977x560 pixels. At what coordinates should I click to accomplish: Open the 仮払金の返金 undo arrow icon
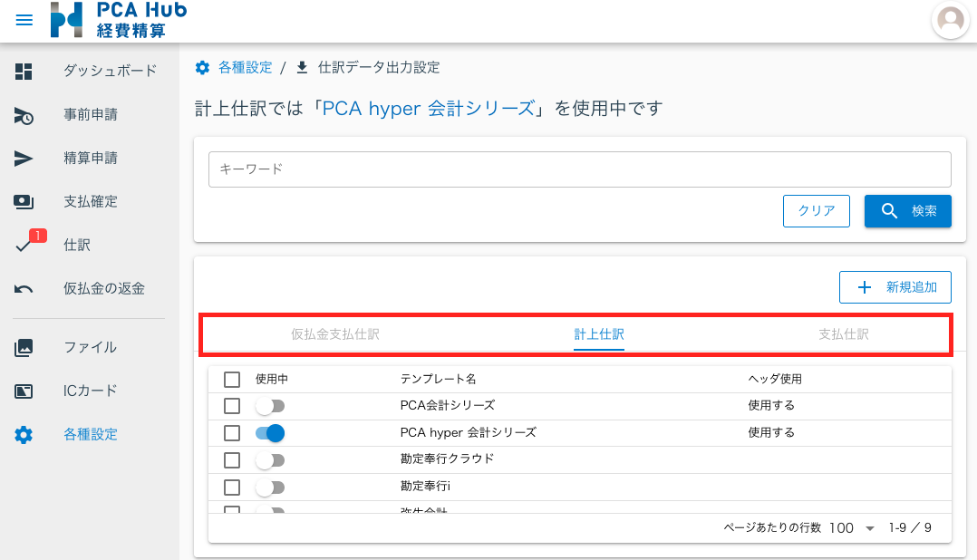(x=24, y=289)
